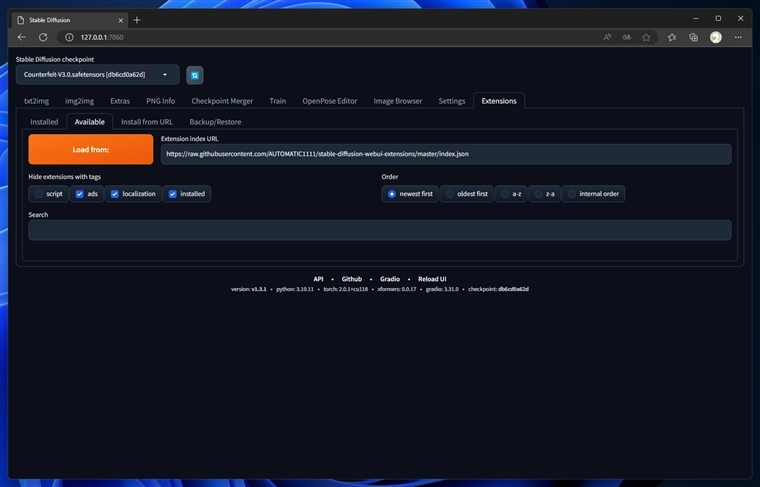Open the browser profile avatar
This screenshot has height=487, width=760.
[716, 37]
